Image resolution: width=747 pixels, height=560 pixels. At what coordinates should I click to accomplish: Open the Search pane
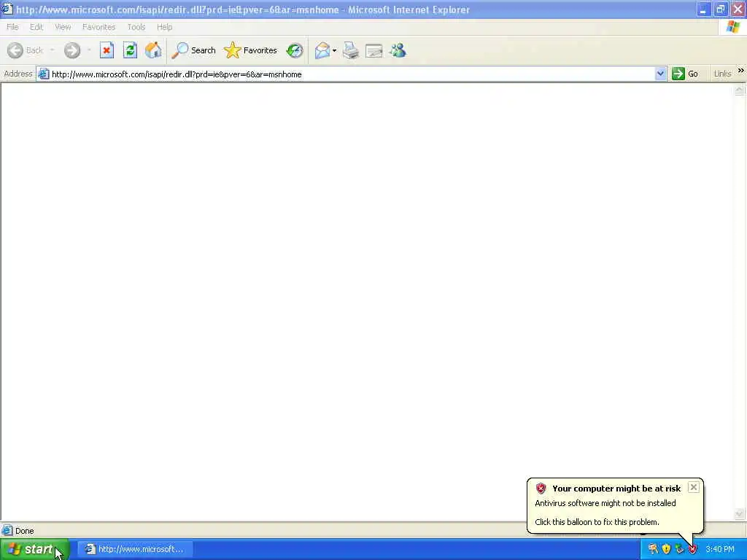tap(194, 50)
